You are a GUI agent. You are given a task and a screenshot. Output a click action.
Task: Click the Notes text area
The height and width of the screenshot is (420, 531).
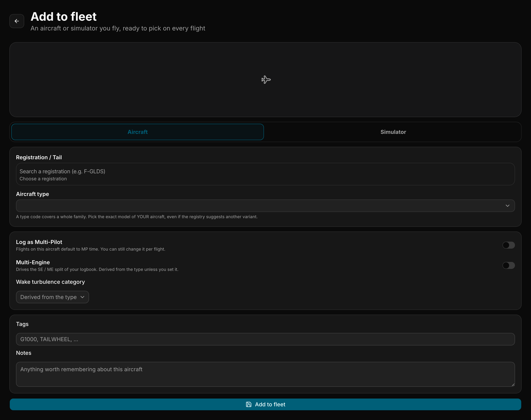tap(265, 374)
